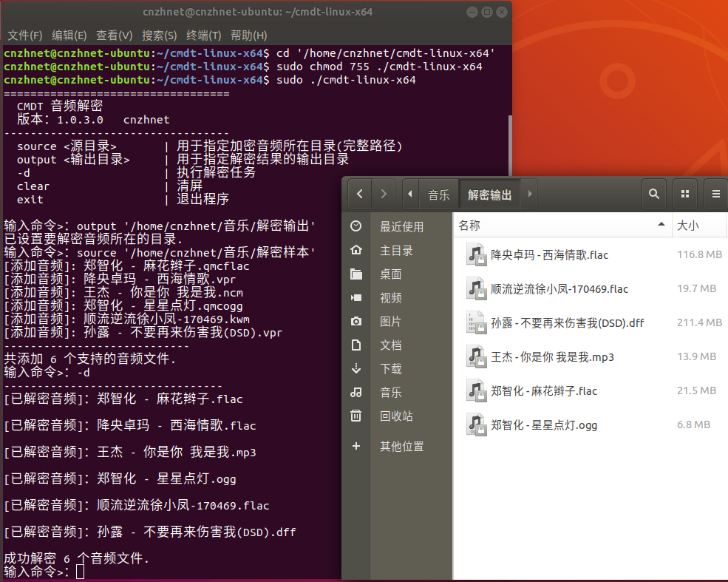Click the audio icon of 你是你 我是我.mp3
728x582 pixels.
[x=476, y=356]
